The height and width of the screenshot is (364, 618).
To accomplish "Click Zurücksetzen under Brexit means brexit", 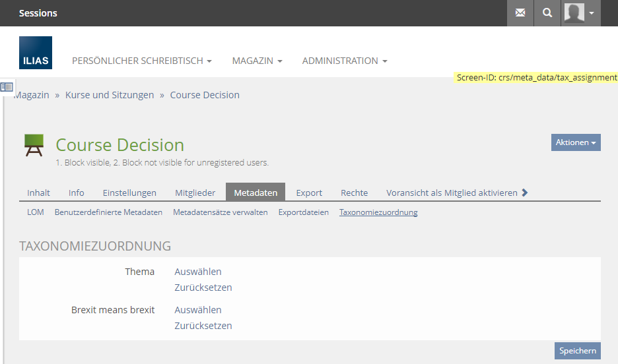I will pyautogui.click(x=203, y=326).
